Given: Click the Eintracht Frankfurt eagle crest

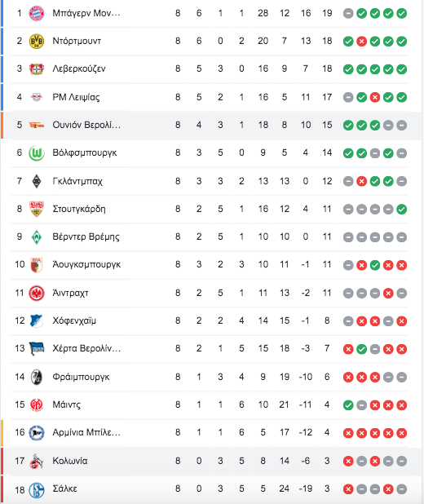Looking at the screenshot, I should [x=37, y=293].
